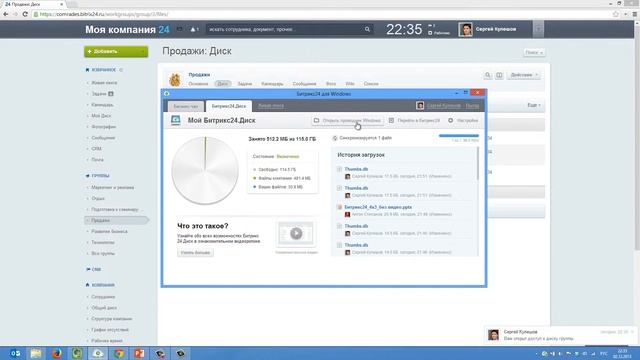Screen dimensions: 640x360
Task: Click the Узнать больше button
Action: tap(196, 253)
